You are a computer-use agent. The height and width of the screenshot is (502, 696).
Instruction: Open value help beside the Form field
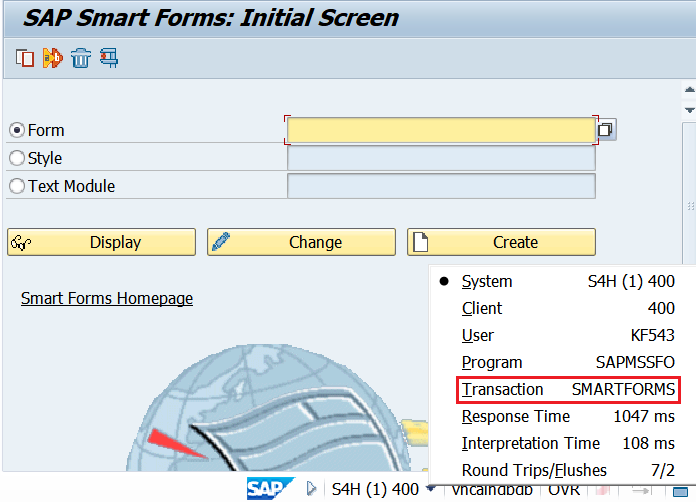pos(606,130)
